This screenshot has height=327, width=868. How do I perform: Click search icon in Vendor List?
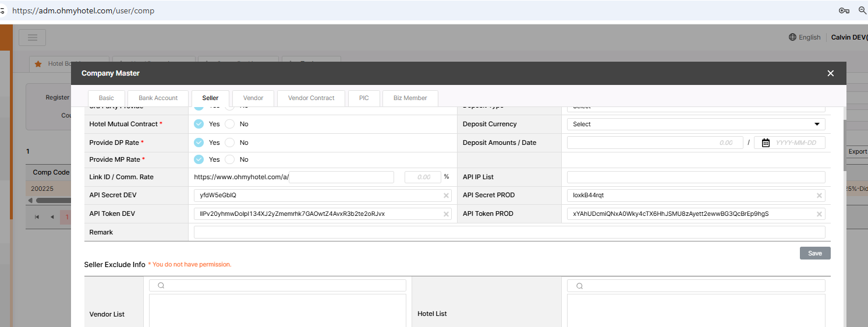[x=161, y=286]
